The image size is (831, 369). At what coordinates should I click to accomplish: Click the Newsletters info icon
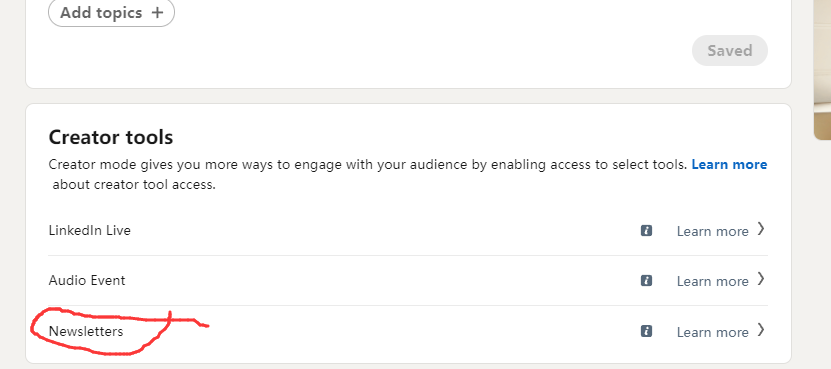(646, 331)
